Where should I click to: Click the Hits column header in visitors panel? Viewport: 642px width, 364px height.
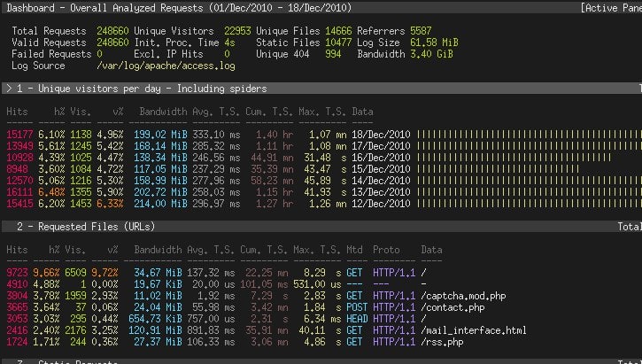[x=17, y=112]
